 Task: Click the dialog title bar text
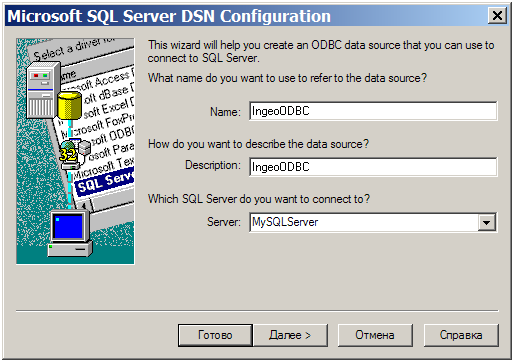(169, 16)
